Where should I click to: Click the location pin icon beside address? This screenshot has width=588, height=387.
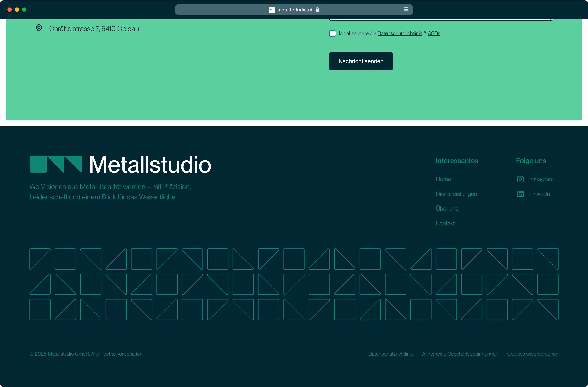(39, 28)
